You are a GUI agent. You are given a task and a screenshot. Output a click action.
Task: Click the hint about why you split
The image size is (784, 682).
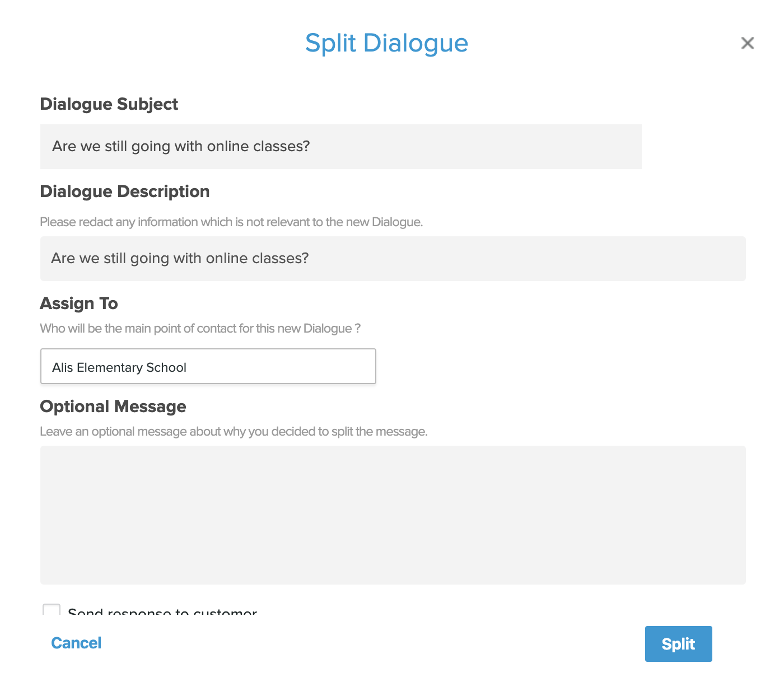point(233,432)
